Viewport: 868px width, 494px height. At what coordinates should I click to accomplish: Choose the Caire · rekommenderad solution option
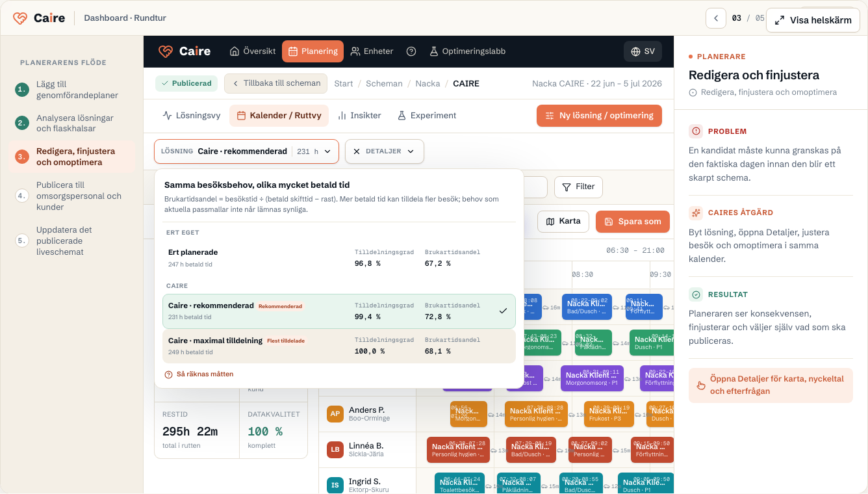pyautogui.click(x=338, y=311)
